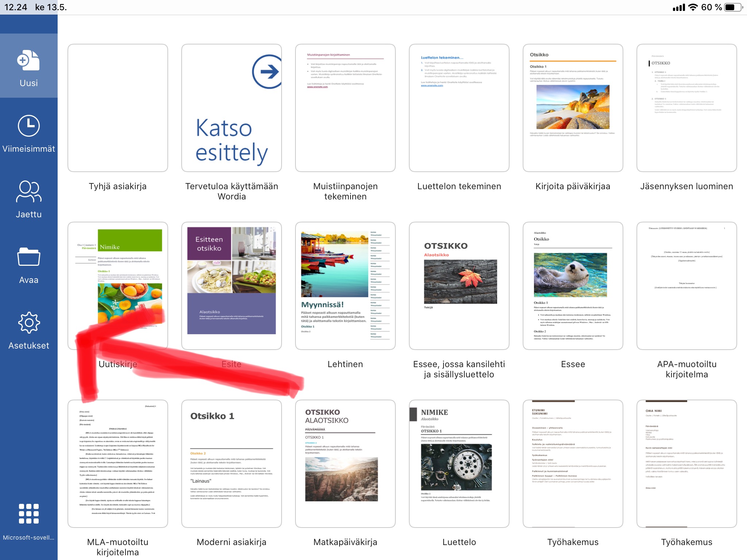Open the Jaettu shared people icon
The width and height of the screenshot is (747, 560).
28,191
